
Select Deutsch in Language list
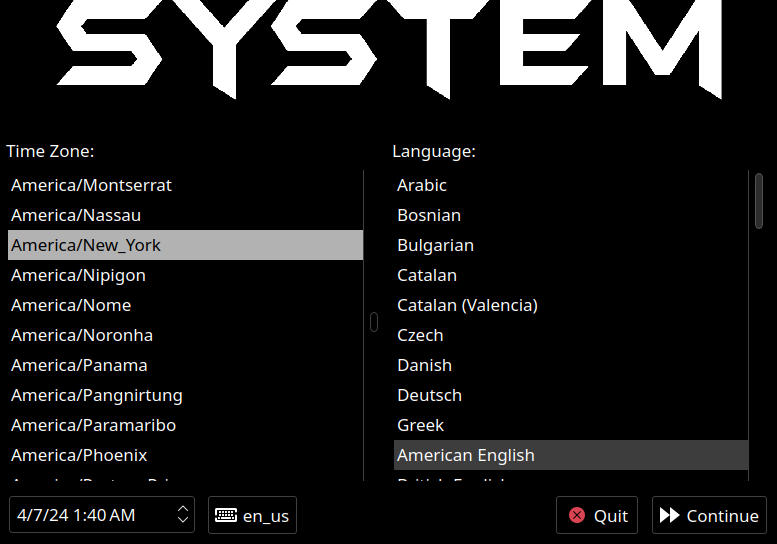pos(429,395)
